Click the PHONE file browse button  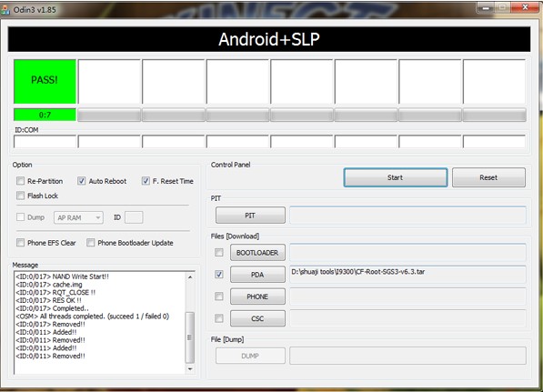pos(257,297)
